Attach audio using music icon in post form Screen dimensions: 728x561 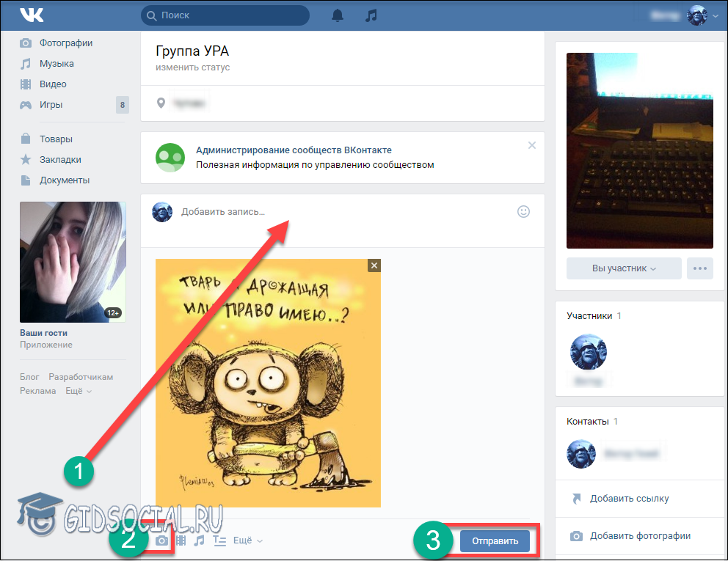(x=199, y=540)
